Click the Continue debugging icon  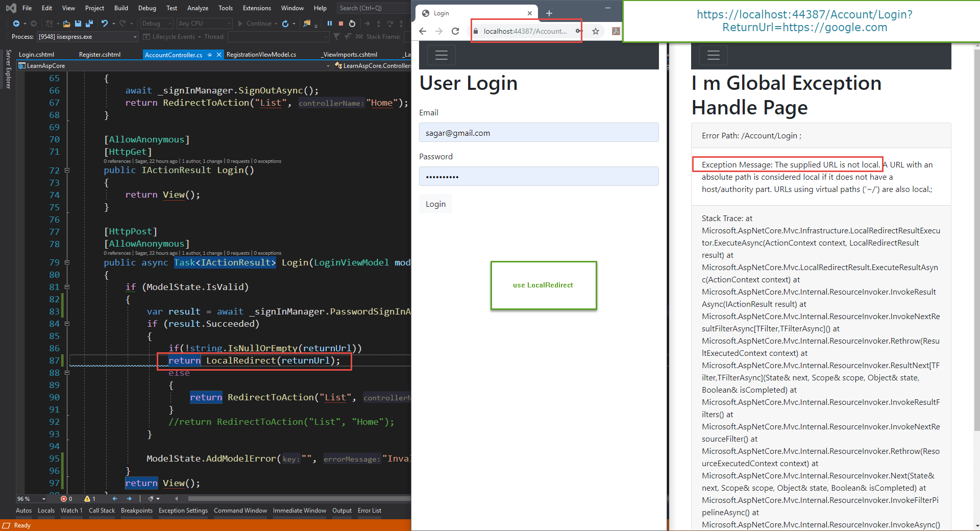255,23
